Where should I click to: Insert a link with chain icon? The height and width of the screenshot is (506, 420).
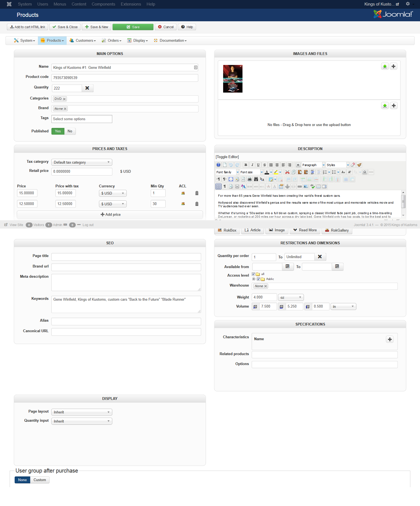(x=300, y=186)
